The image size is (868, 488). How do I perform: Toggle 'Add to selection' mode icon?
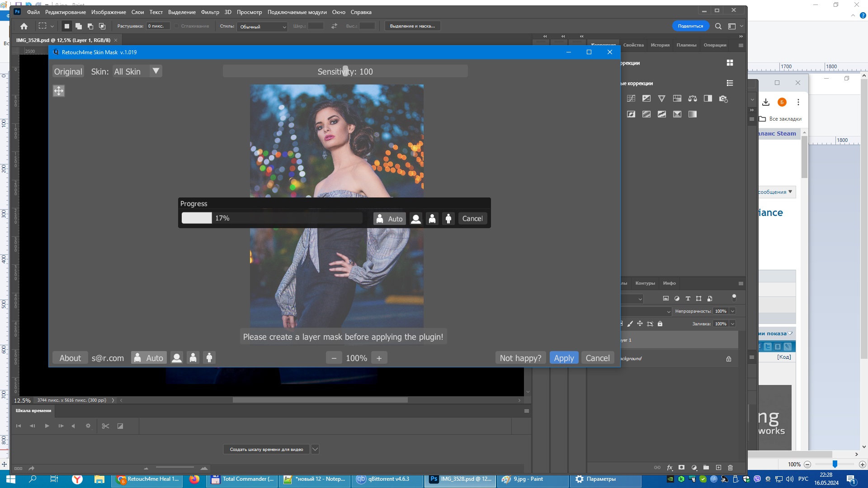coord(79,26)
